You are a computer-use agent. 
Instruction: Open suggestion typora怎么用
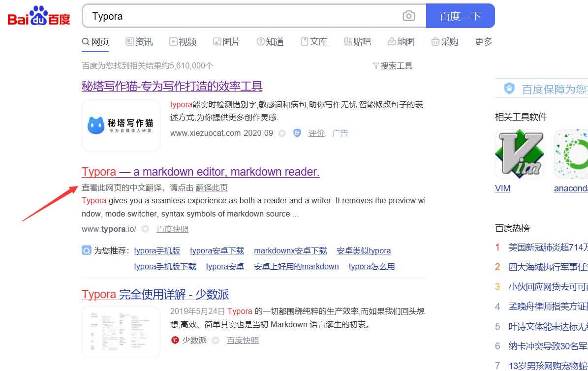pyautogui.click(x=371, y=266)
